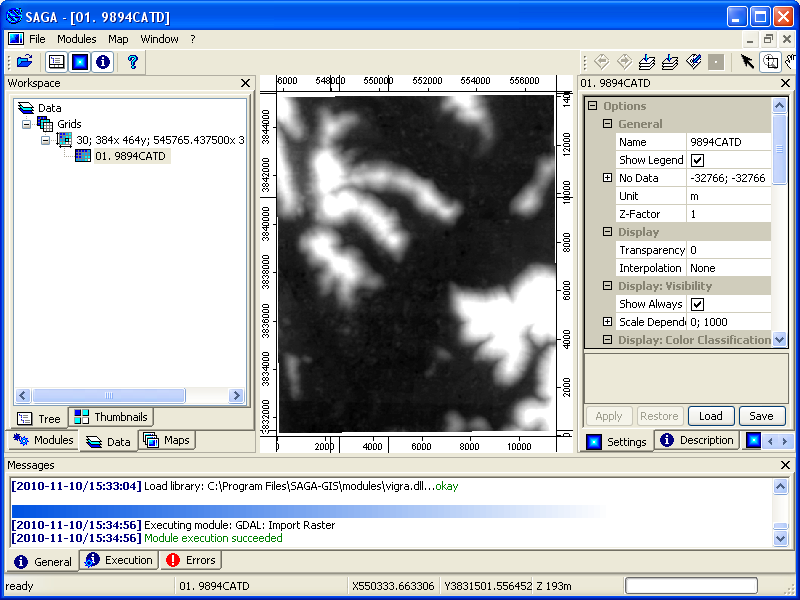Click the Grids folder icon in tree
Image resolution: width=800 pixels, height=600 pixels.
click(45, 123)
